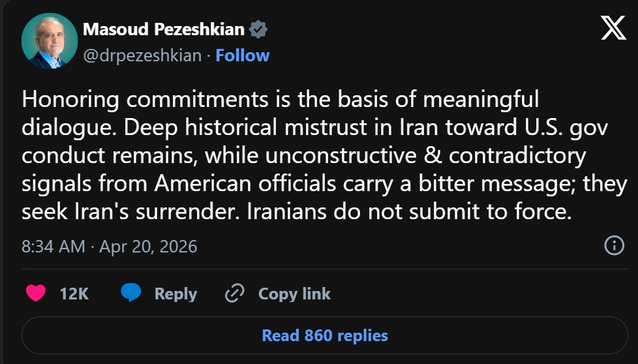Click the blue verified badge
The image size is (638, 364).
(259, 29)
